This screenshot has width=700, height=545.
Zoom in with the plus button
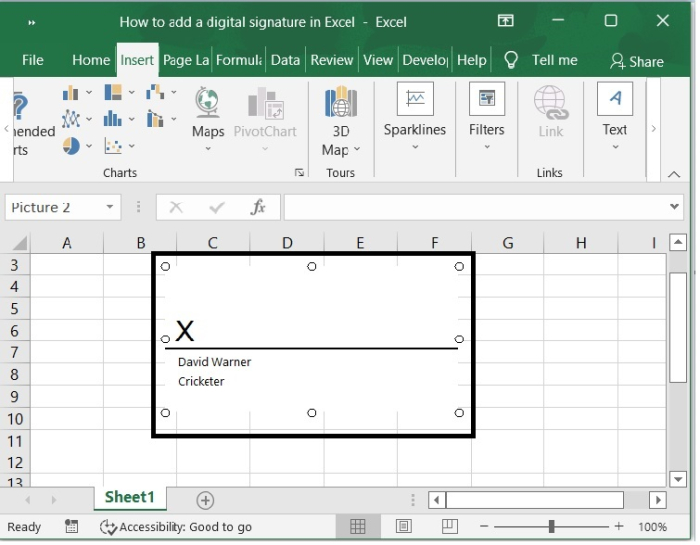coord(619,527)
